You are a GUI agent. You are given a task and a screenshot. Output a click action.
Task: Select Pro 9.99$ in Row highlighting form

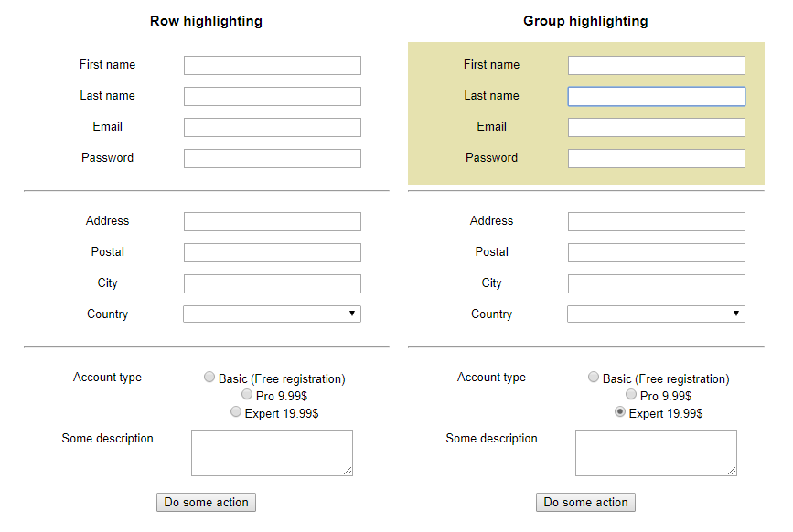point(247,394)
